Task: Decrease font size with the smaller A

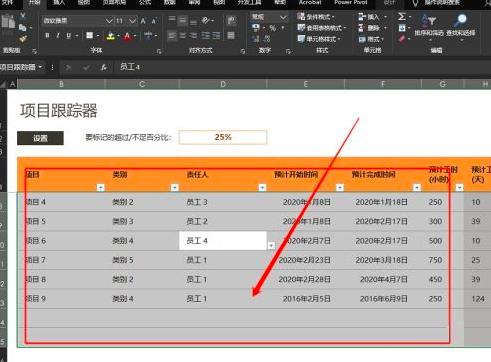Action: coord(154,21)
